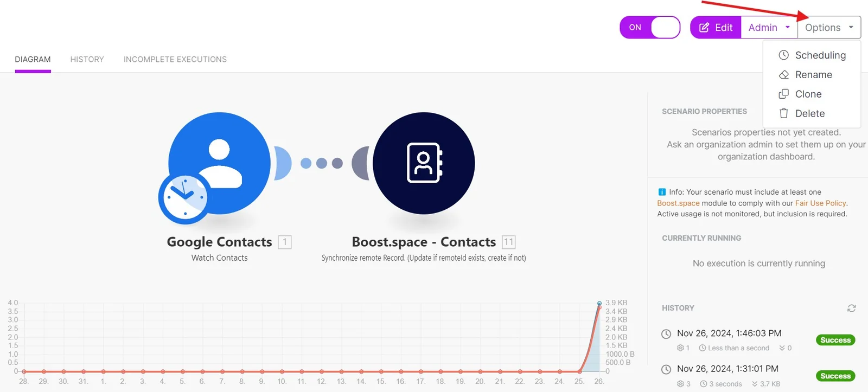Click the operations gear icon showing 1
This screenshot has height=392, width=868.
[680, 348]
